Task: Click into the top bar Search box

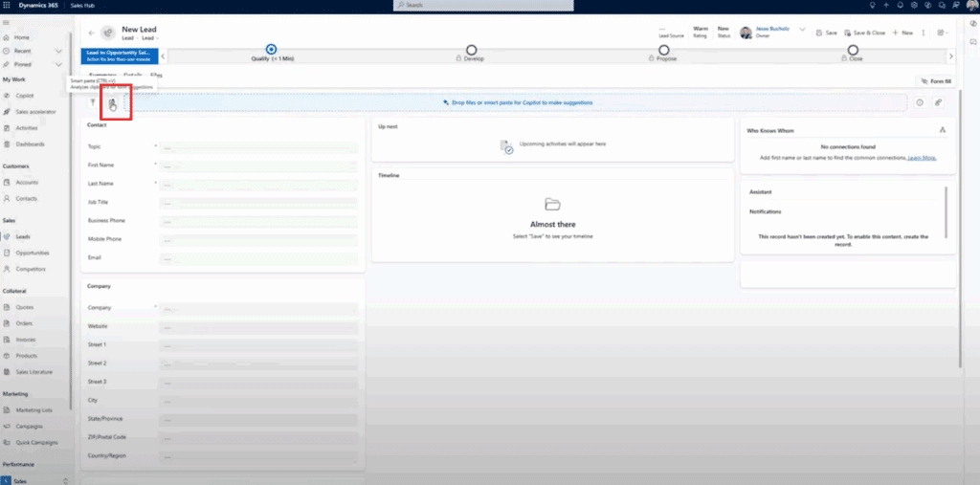Action: click(x=483, y=5)
